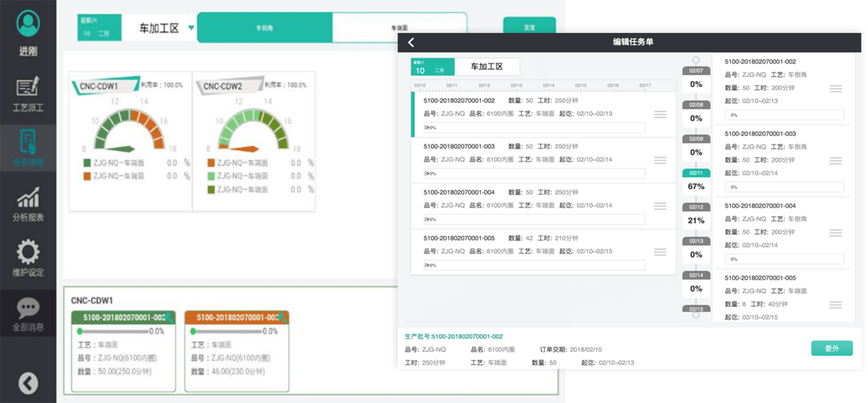Click back arrow in 编辑任务单 header
This screenshot has width=868, height=403.
coord(412,42)
